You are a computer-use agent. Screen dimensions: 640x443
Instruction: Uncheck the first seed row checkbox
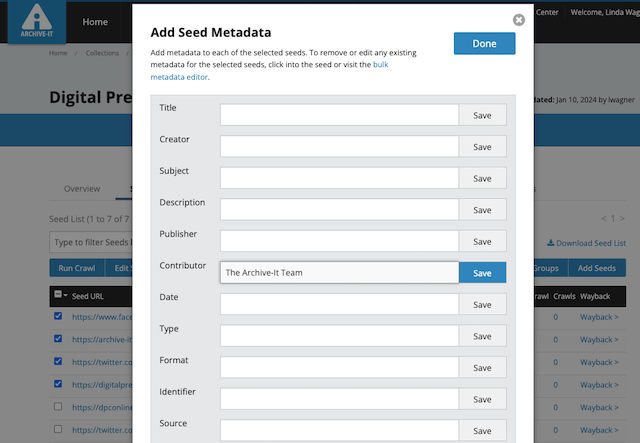click(58, 317)
